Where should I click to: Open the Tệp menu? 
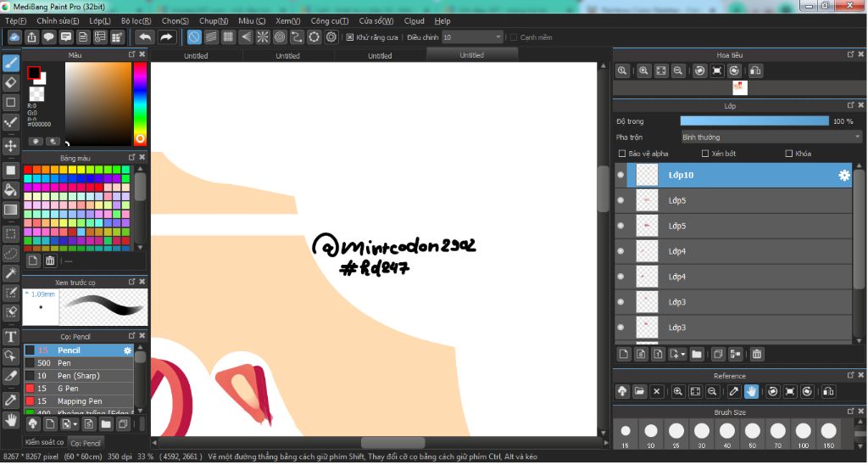[x=15, y=21]
